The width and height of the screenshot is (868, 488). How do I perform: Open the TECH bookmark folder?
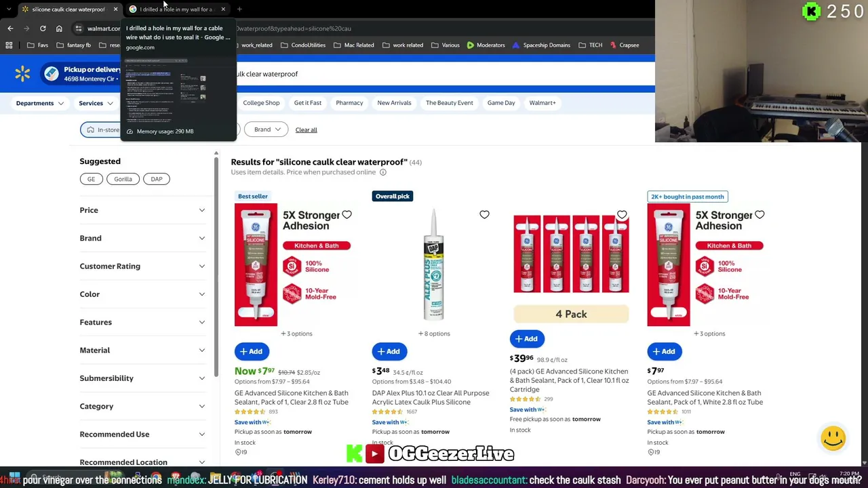point(590,45)
